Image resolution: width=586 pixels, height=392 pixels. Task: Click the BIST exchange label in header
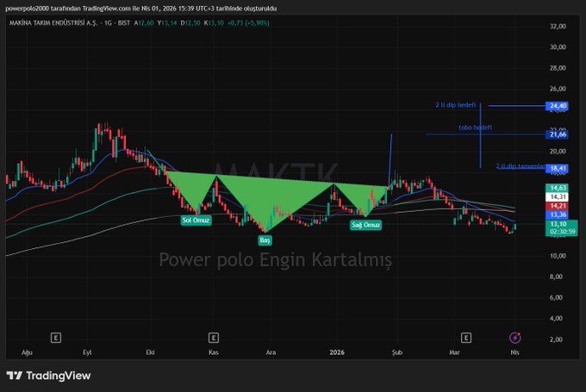click(x=124, y=22)
